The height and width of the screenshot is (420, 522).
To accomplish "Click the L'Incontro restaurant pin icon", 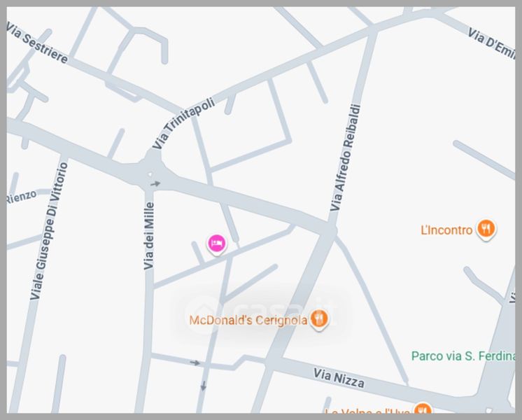I will (x=486, y=229).
